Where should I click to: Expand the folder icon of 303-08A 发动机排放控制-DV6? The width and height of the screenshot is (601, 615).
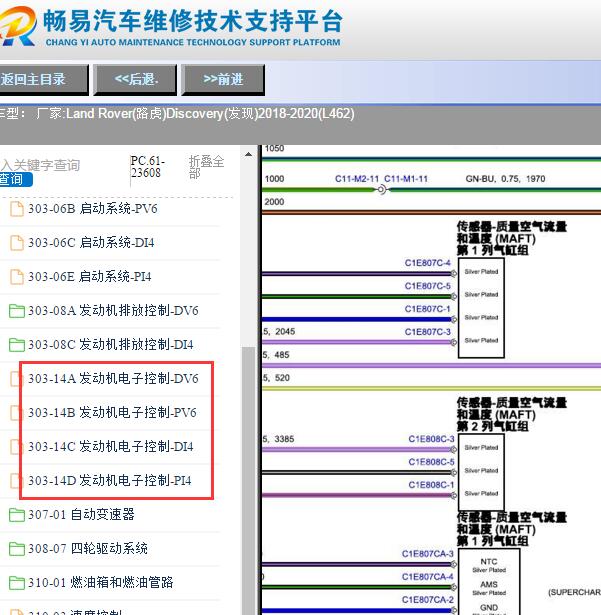click(x=17, y=311)
